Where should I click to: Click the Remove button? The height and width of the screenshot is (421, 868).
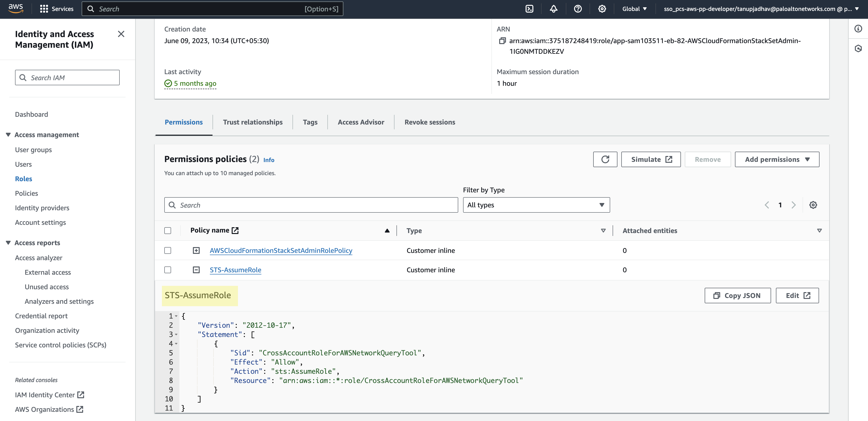pyautogui.click(x=708, y=159)
